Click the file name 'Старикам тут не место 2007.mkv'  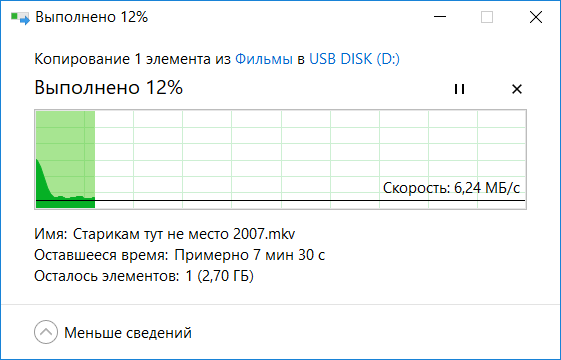184,234
